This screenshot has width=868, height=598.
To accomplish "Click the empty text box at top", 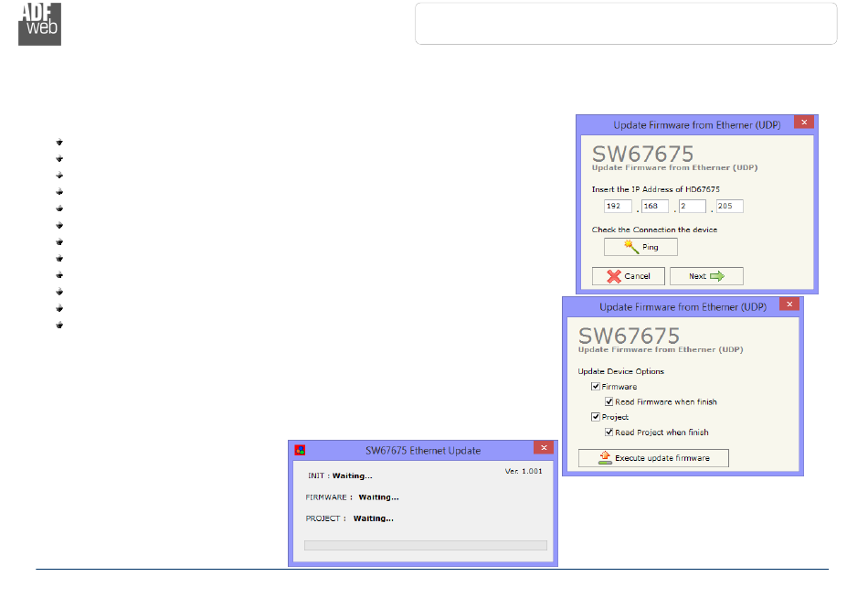I will point(626,23).
